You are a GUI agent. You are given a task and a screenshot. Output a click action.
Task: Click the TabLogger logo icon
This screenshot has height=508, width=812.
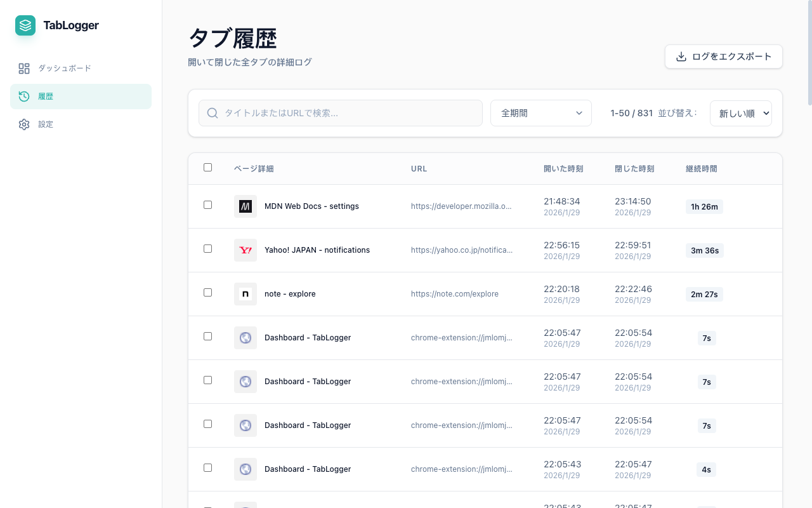(x=25, y=25)
